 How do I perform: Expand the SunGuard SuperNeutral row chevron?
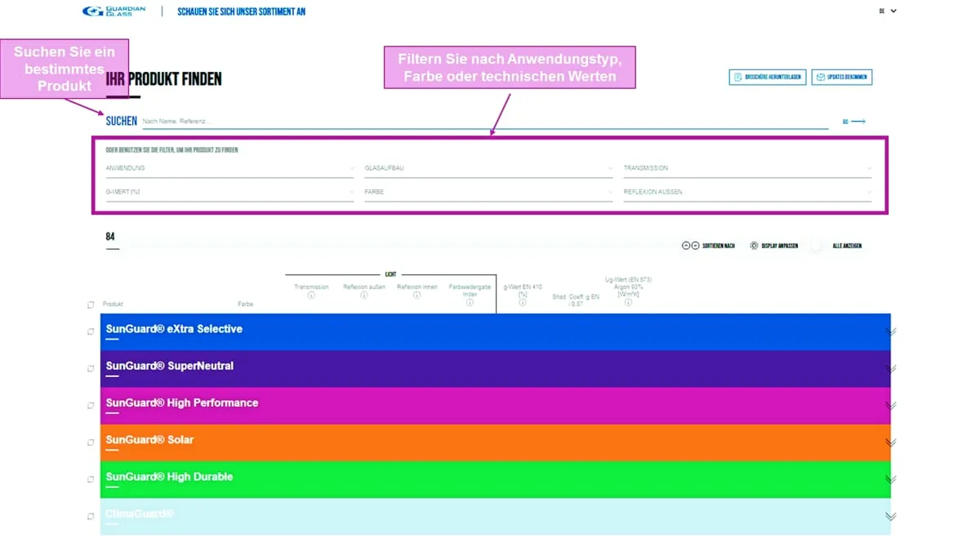[x=891, y=368]
